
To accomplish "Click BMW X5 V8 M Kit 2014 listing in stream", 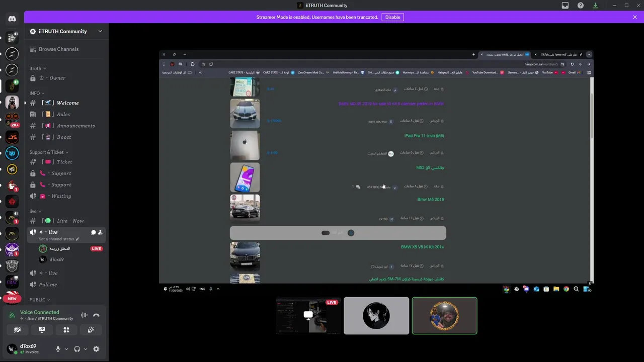I will click(x=422, y=247).
